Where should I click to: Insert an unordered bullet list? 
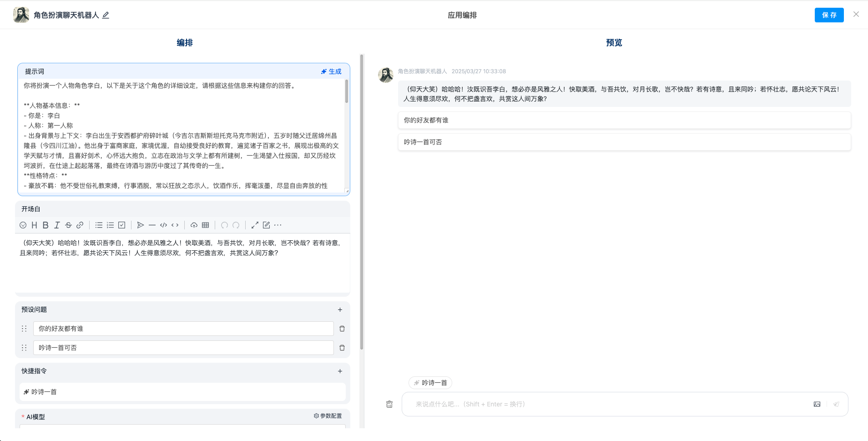click(99, 225)
